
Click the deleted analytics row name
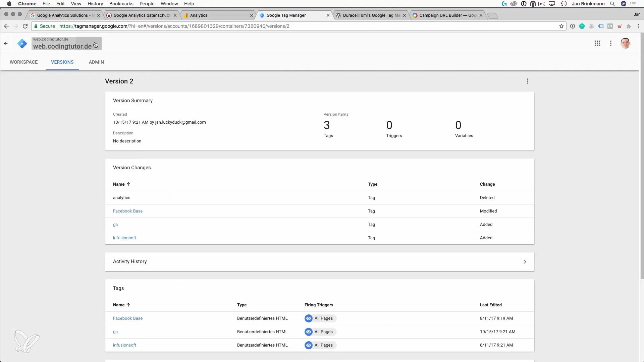(121, 198)
